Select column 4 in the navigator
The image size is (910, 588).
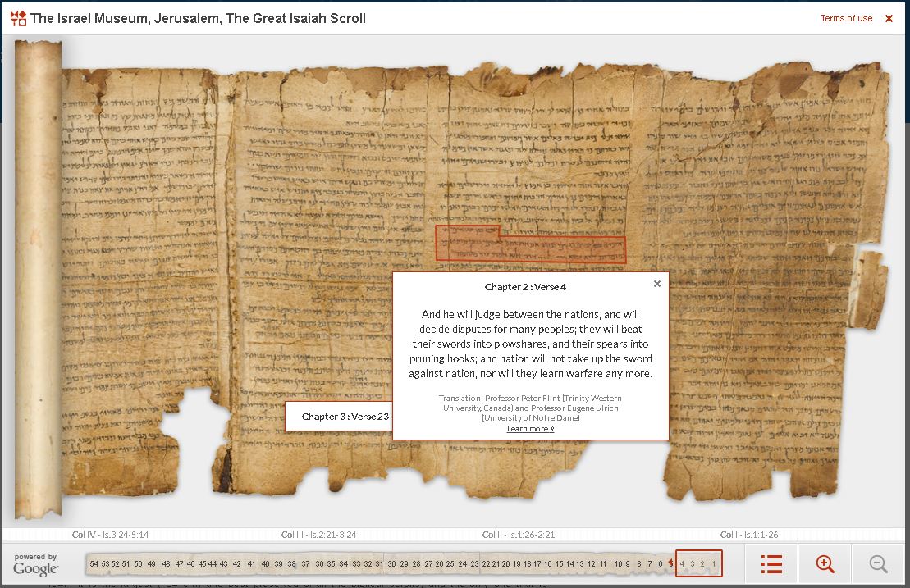tap(682, 563)
